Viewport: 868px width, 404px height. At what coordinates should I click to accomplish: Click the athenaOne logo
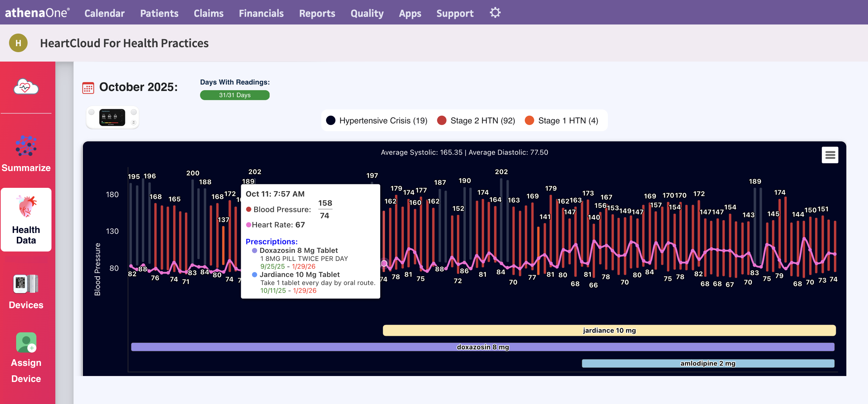[37, 13]
